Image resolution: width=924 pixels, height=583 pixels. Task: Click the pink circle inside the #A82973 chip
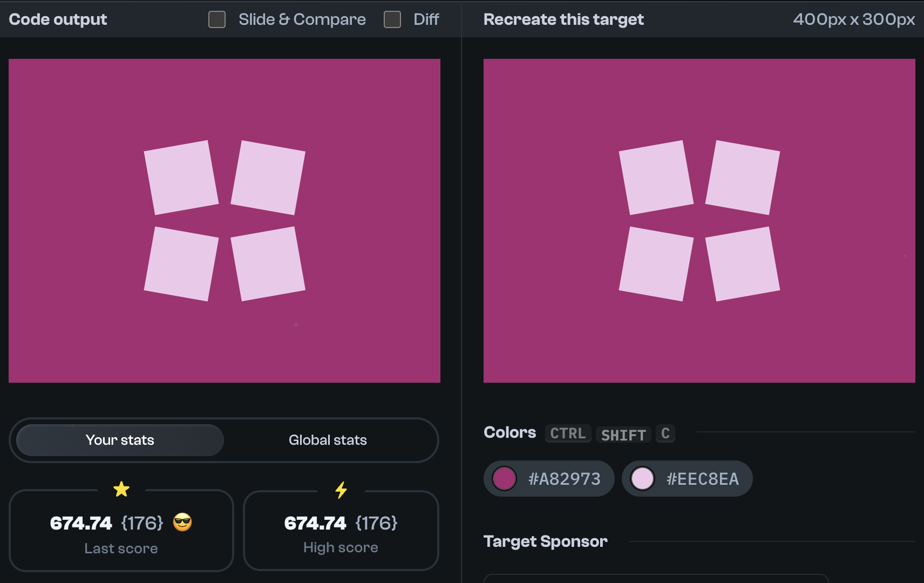[505, 478]
